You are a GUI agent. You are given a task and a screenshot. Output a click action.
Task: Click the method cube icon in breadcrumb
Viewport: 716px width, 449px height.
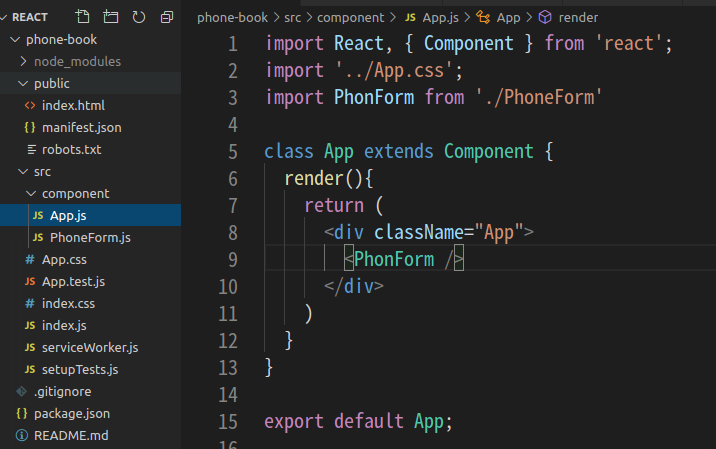545,17
